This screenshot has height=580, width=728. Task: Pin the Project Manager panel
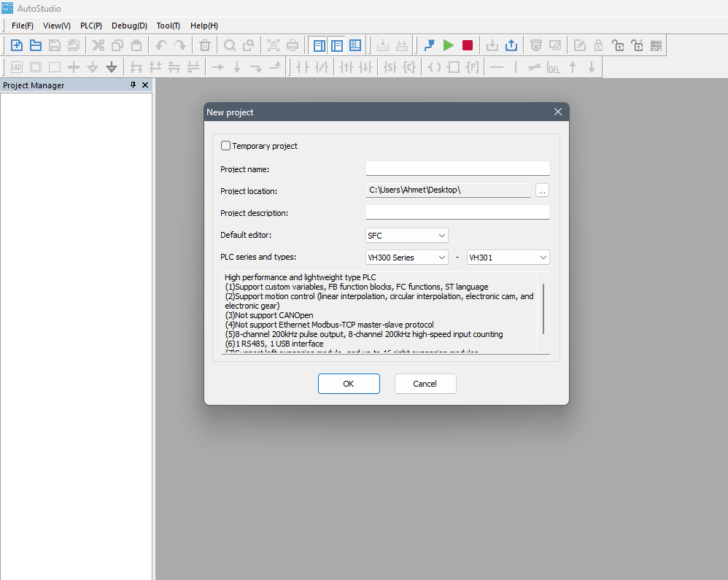133,85
